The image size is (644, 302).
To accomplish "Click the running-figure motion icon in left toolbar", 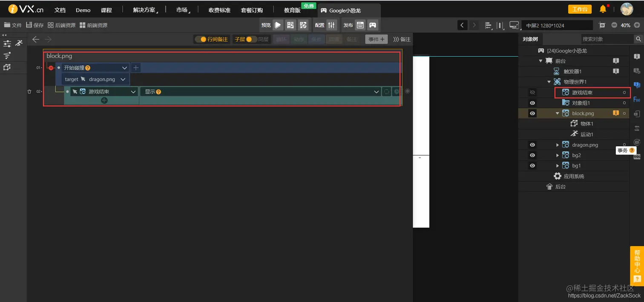I will pyautogui.click(x=19, y=43).
